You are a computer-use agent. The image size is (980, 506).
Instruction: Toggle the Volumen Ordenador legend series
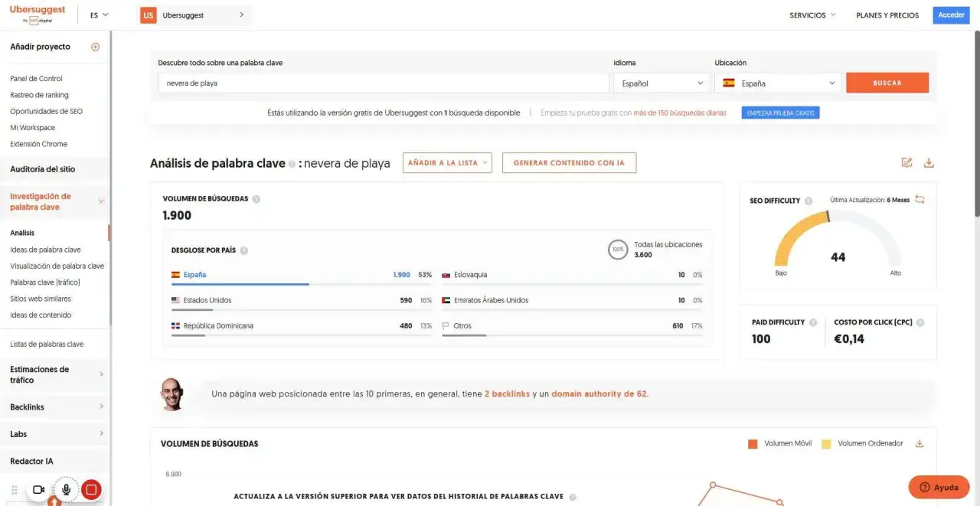(862, 443)
